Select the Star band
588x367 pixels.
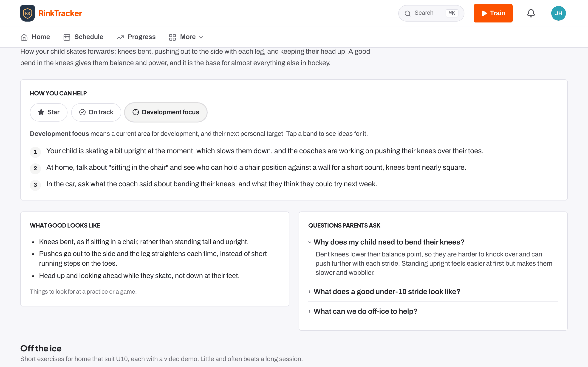[x=49, y=112]
